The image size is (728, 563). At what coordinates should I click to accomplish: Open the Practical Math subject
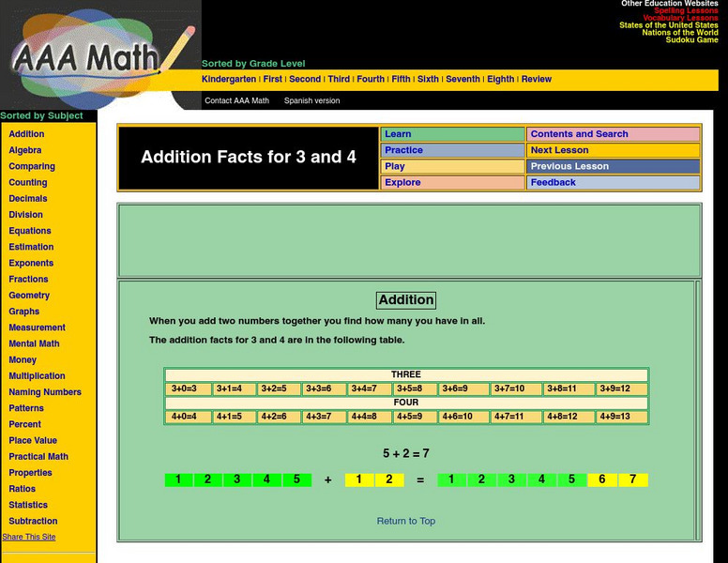coord(38,457)
